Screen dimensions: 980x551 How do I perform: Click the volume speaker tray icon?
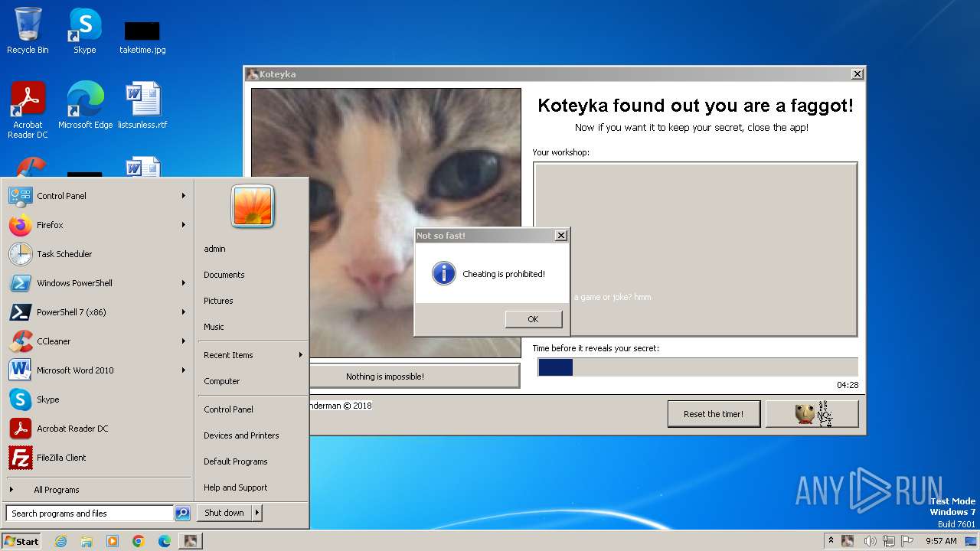tap(870, 541)
